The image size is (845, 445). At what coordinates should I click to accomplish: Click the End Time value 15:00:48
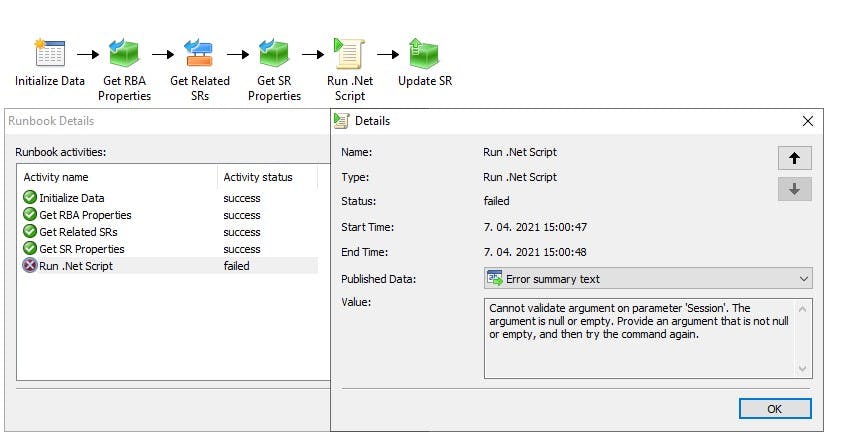tap(535, 252)
